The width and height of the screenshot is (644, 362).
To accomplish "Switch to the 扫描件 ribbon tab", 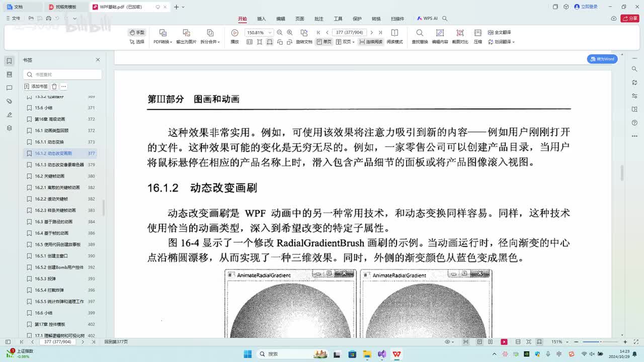I will (397, 19).
